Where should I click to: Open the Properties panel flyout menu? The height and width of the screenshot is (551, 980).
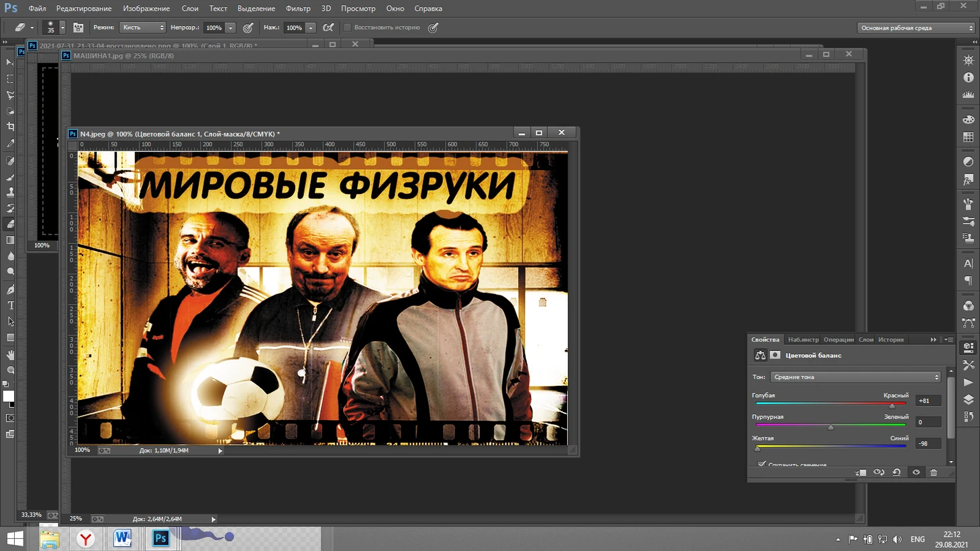pos(948,340)
